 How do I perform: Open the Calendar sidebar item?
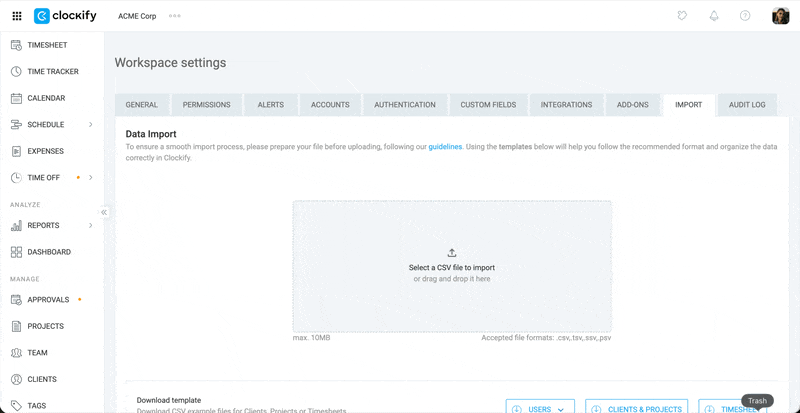point(46,98)
